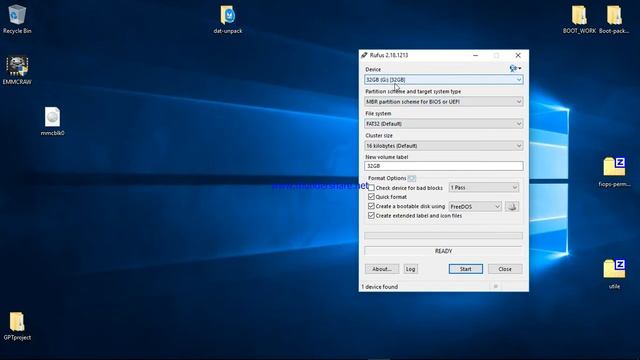Click the Rufus title bar app icon

364,55
